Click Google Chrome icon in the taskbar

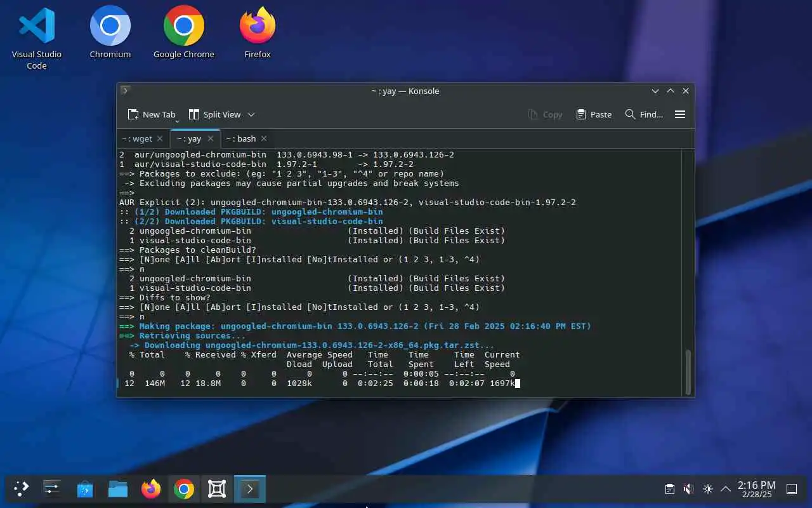pos(184,488)
